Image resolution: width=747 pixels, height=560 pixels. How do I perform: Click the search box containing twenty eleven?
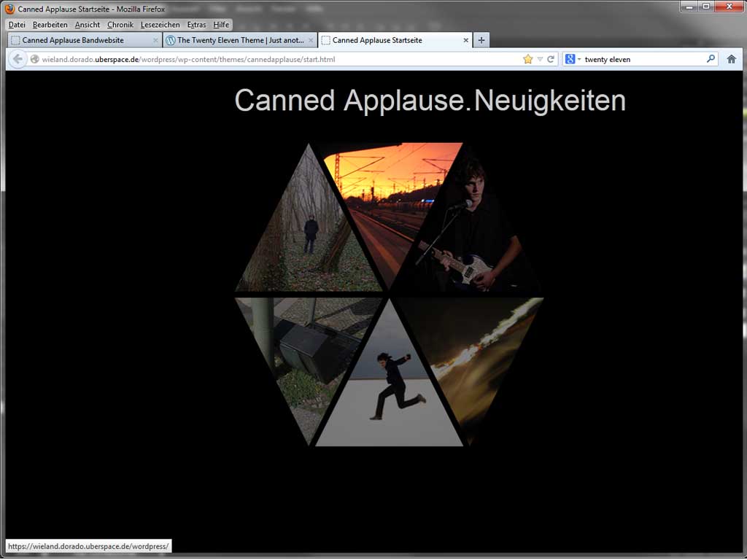pos(642,59)
